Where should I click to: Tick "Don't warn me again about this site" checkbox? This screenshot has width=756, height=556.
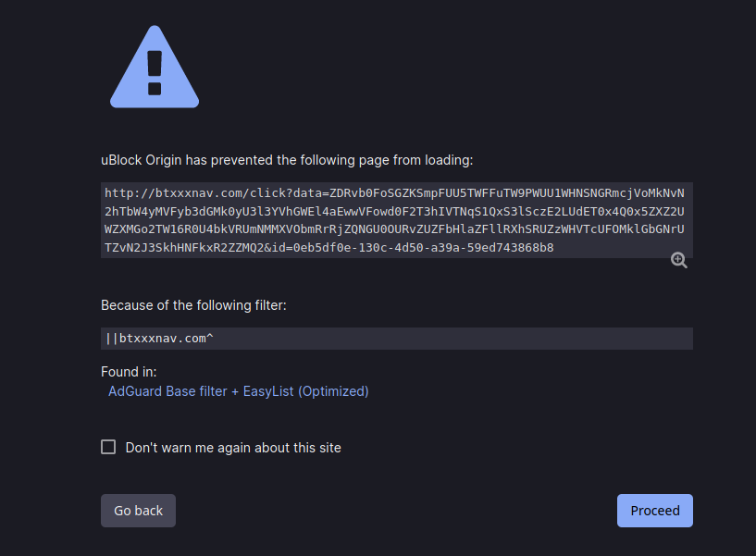click(x=108, y=447)
